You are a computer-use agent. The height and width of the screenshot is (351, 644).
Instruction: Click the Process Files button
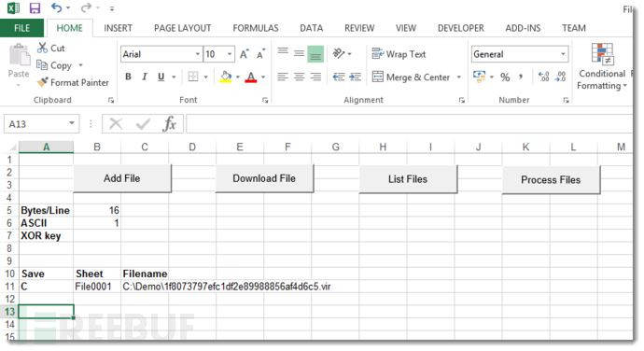[x=551, y=179]
